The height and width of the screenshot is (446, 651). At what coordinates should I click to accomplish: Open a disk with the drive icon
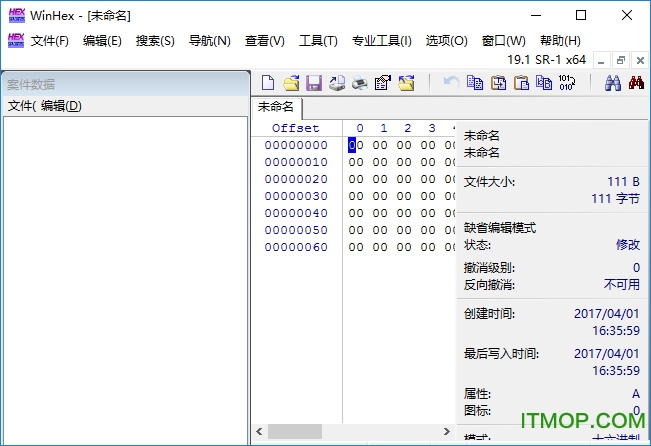pos(337,83)
